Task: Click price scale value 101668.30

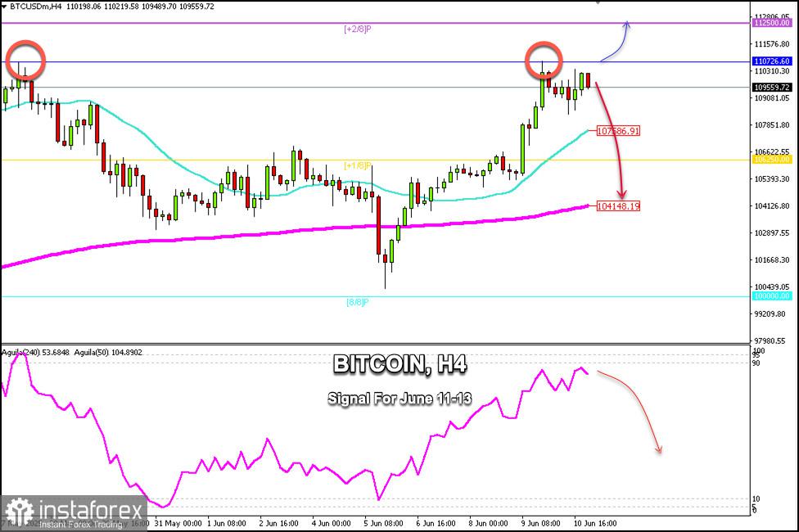Action: coord(772,260)
